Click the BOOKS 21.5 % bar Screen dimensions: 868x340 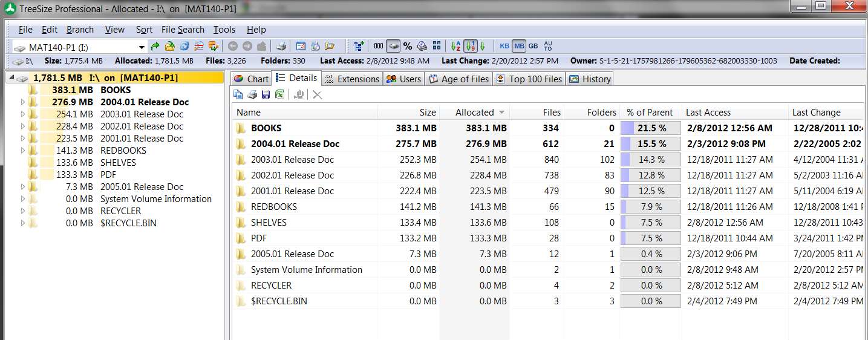651,128
